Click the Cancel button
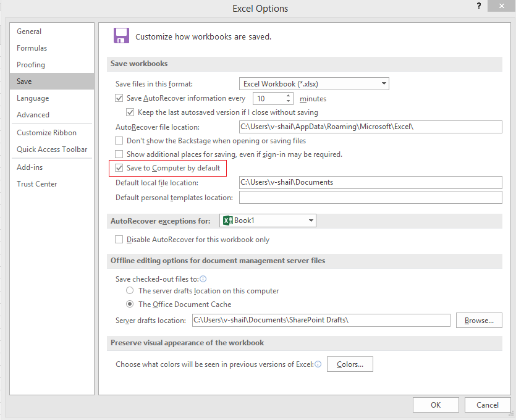 [x=488, y=405]
